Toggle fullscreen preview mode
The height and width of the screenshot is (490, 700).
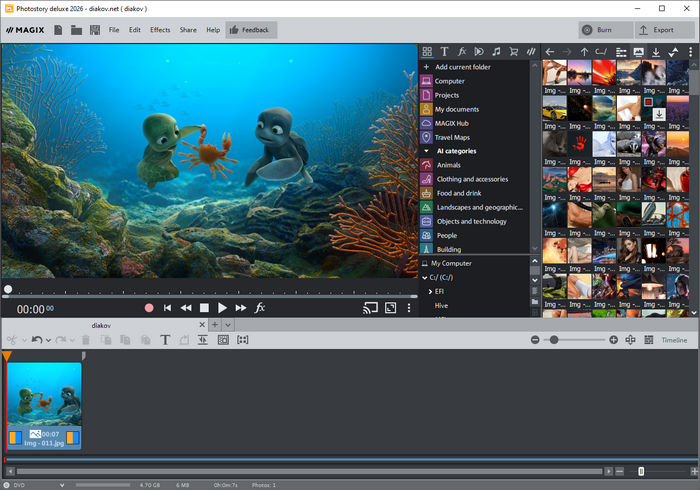390,308
